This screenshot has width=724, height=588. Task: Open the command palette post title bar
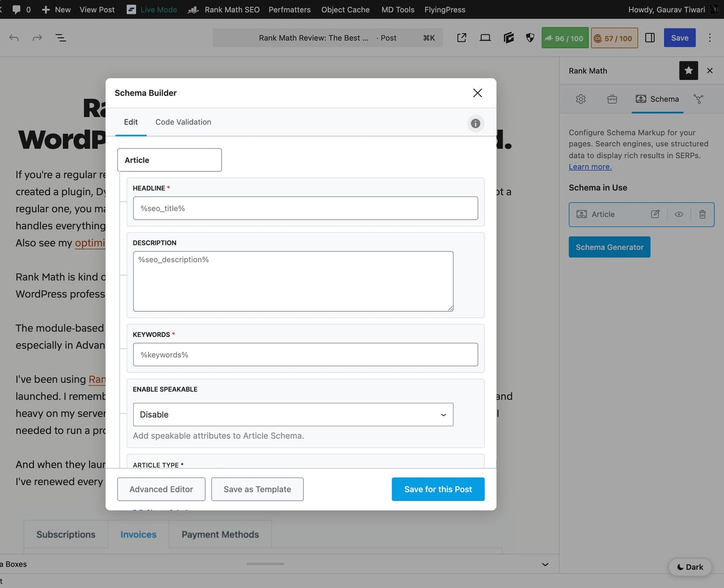[327, 38]
